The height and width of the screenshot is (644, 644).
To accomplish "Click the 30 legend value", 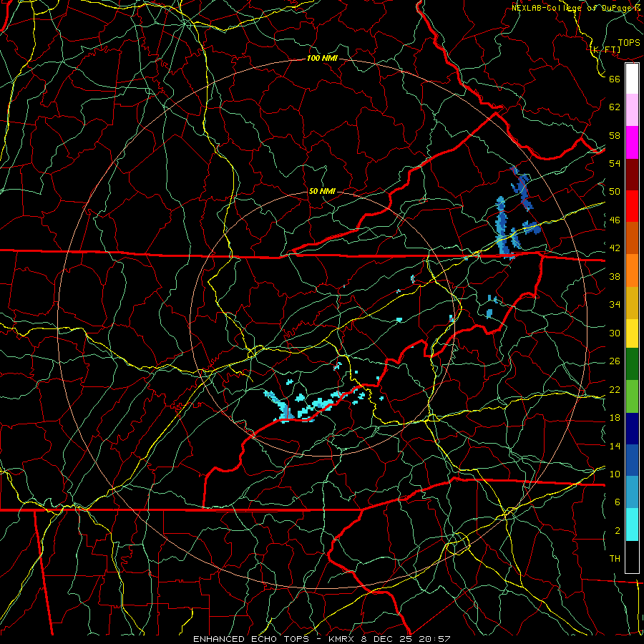I will pyautogui.click(x=615, y=333).
